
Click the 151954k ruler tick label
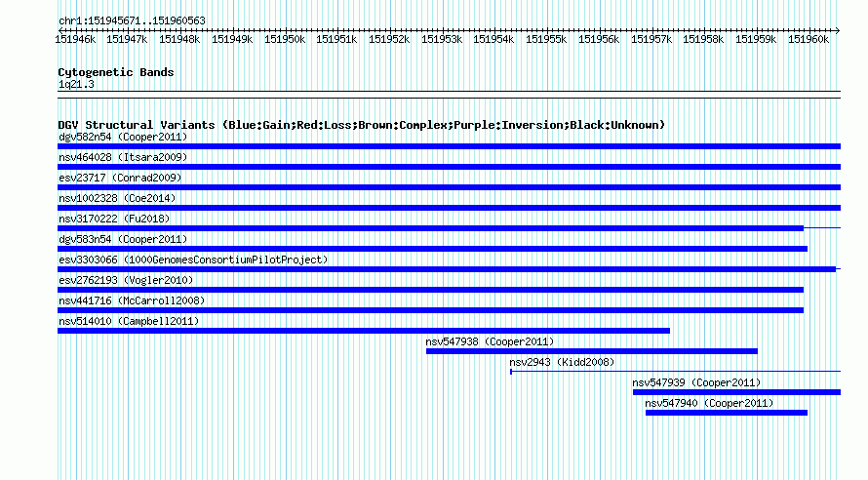tap(493, 39)
